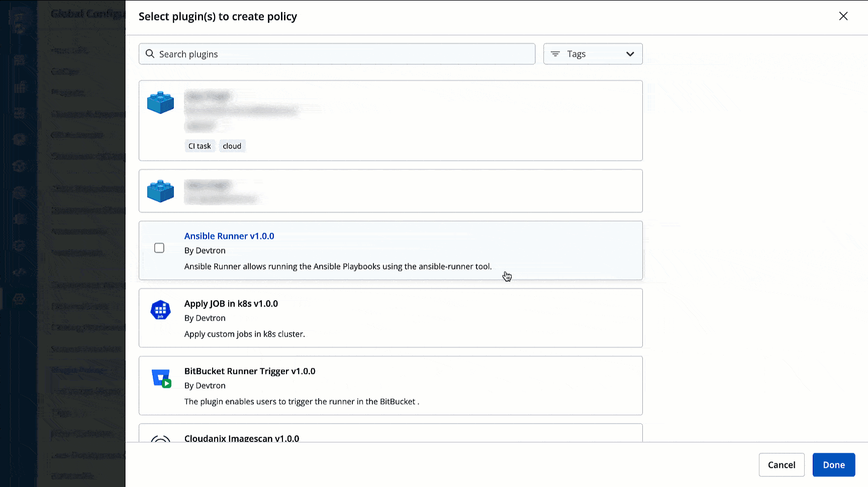Select the Apply JOB in k8s v1.0.0 title
The image size is (868, 487).
pos(231,304)
